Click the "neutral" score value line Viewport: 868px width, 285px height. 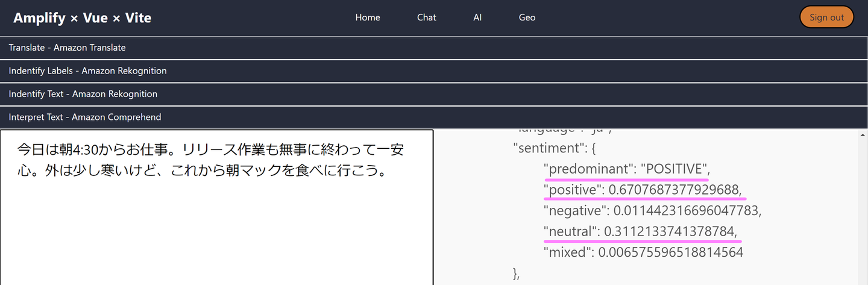click(640, 231)
